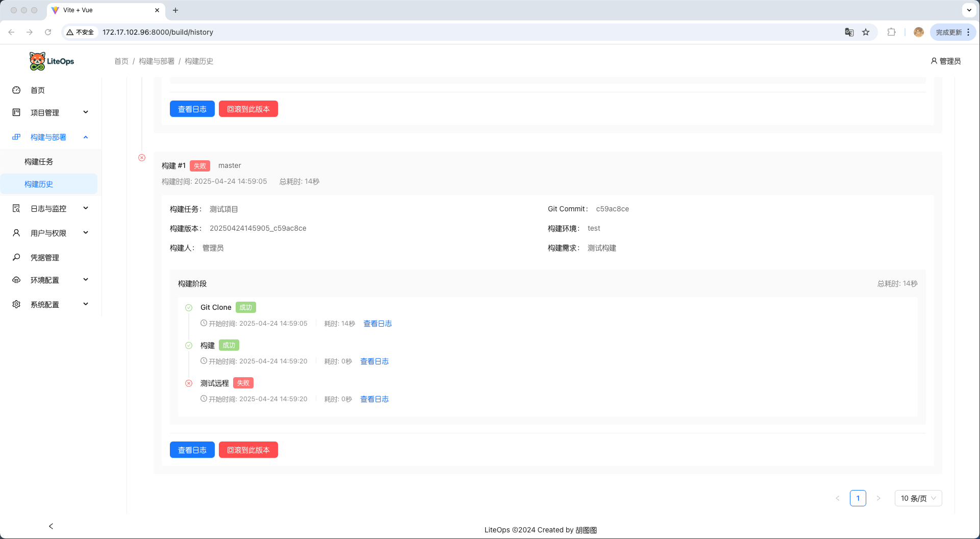Click the red failed marker on build #1 timeline

(142, 158)
